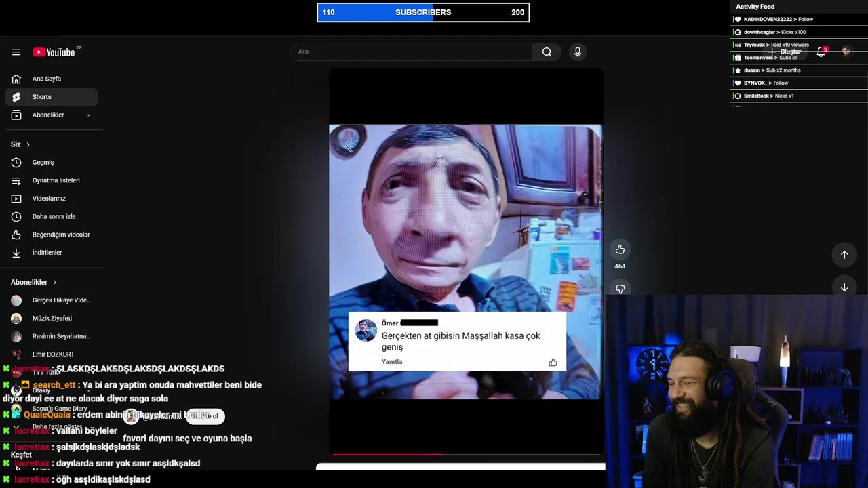The width and height of the screenshot is (868, 488).
Task: Click Yanıtla under Ömer's comment
Action: click(392, 362)
